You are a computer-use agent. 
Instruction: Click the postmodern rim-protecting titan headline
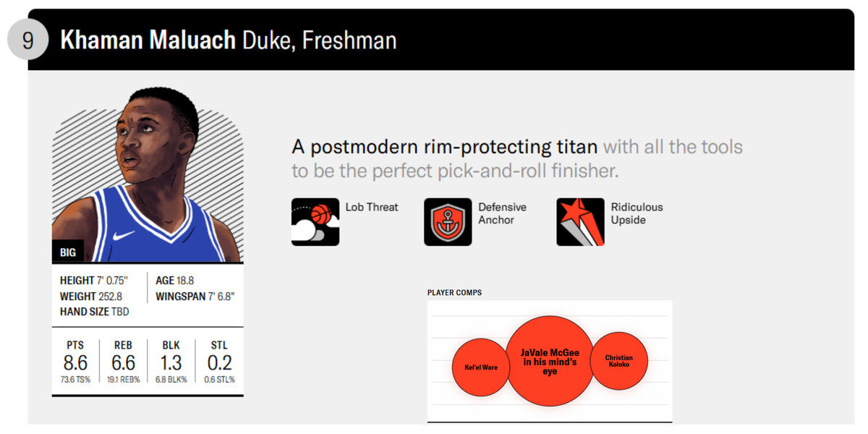pos(444,148)
